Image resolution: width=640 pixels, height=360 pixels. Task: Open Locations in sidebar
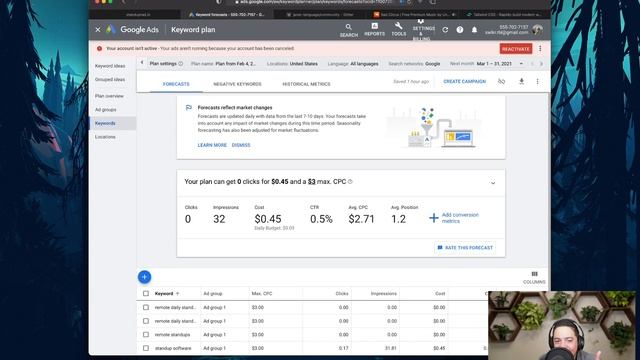pyautogui.click(x=105, y=137)
